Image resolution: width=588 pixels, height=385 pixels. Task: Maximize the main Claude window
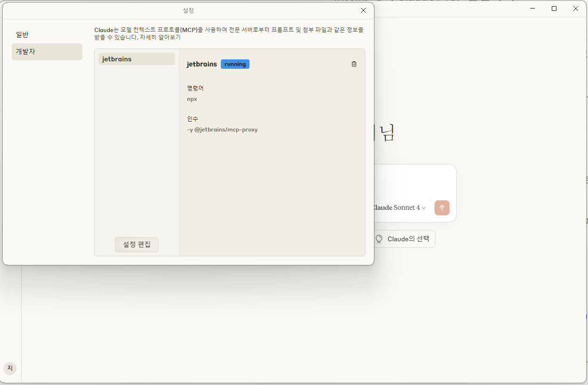coord(554,8)
